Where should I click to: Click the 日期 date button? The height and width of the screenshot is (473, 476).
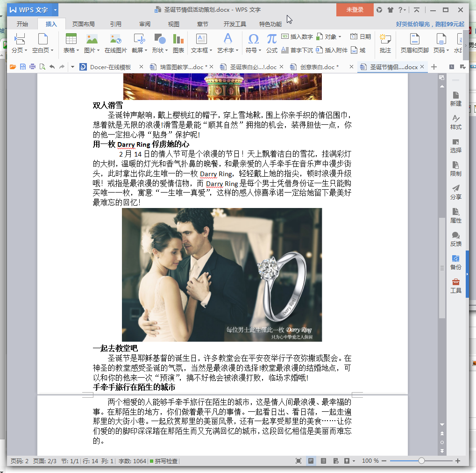[361, 37]
